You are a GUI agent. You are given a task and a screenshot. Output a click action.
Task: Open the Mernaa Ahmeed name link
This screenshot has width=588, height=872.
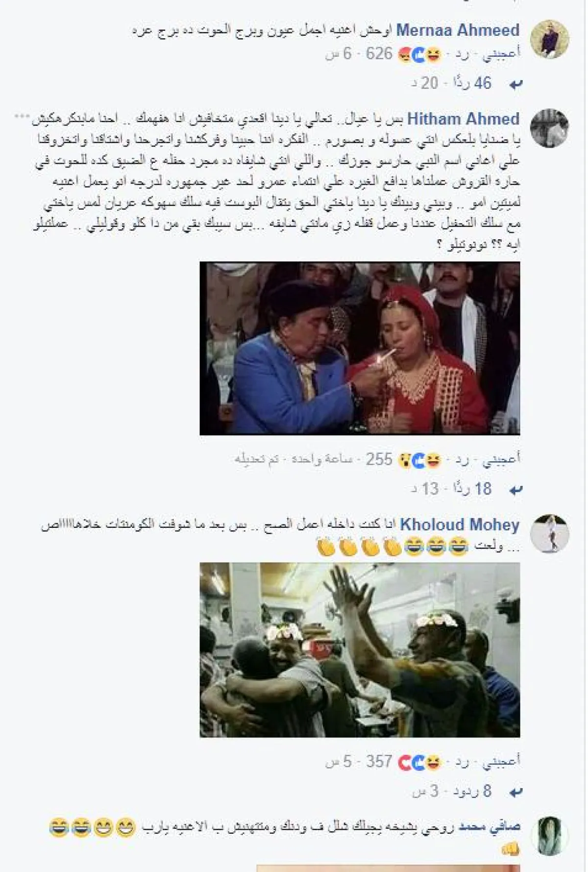pos(458,30)
